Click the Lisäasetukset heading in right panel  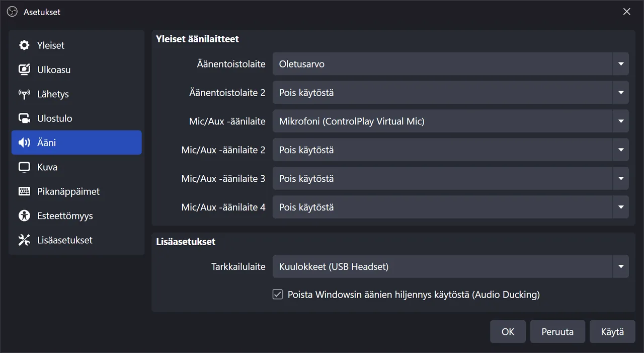pos(186,242)
